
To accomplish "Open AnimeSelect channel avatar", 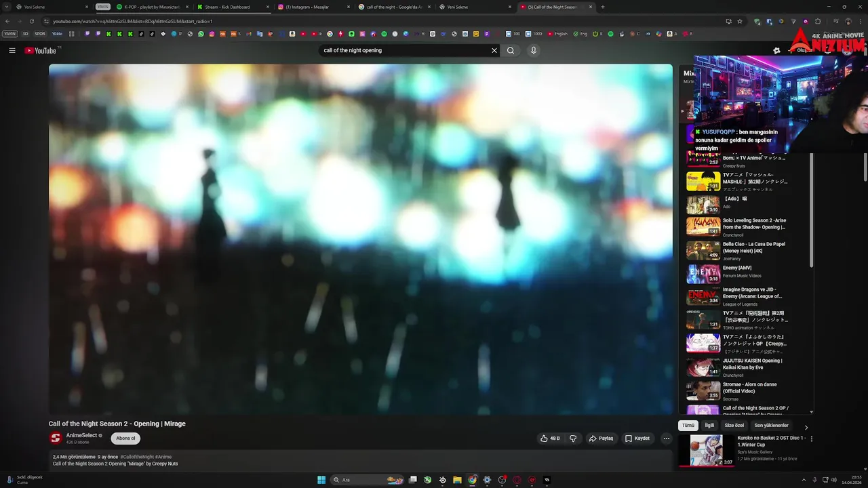I will coord(56,439).
